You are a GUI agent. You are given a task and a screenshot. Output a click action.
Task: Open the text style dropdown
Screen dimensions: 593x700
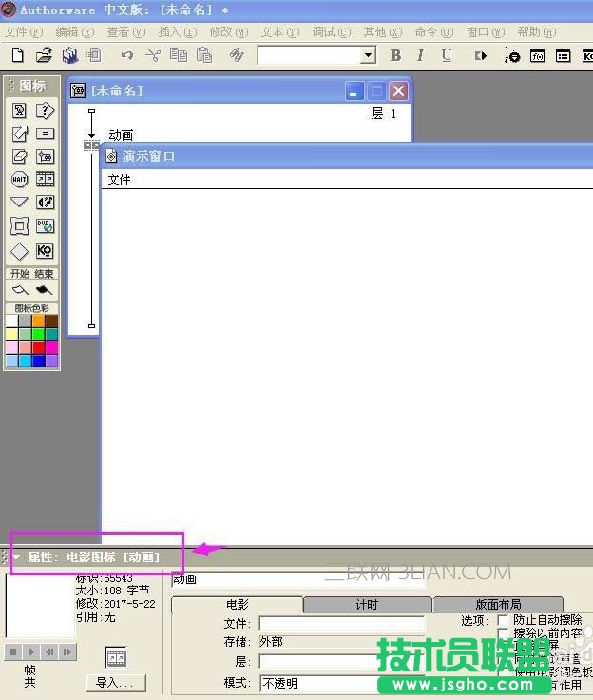click(368, 56)
